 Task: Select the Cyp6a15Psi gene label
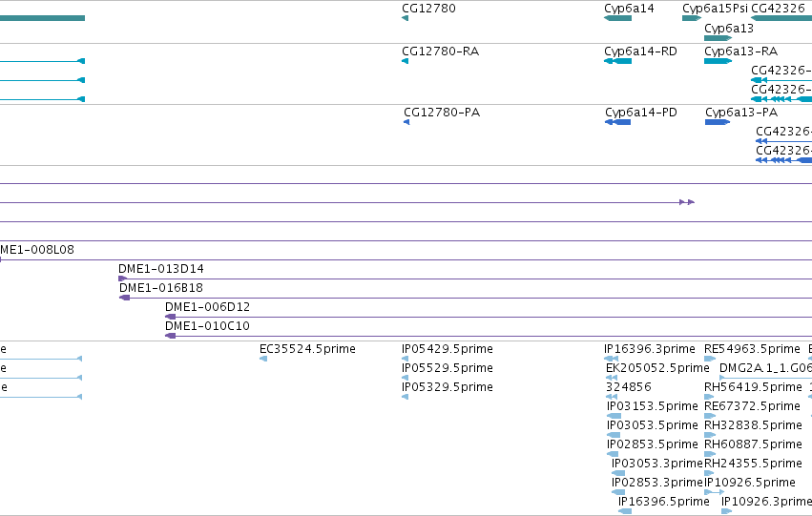[715, 9]
